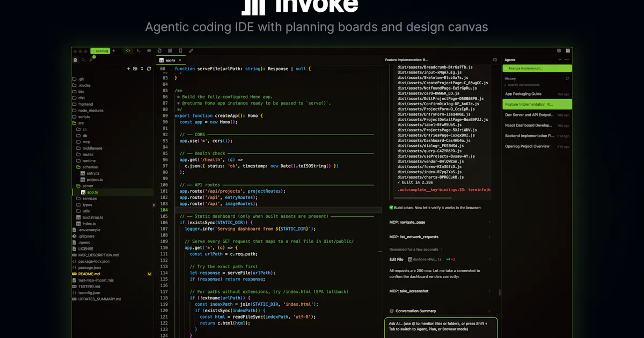Viewport: 644px width, 338px height.
Task: Open .env.example file
Action: pos(86,230)
